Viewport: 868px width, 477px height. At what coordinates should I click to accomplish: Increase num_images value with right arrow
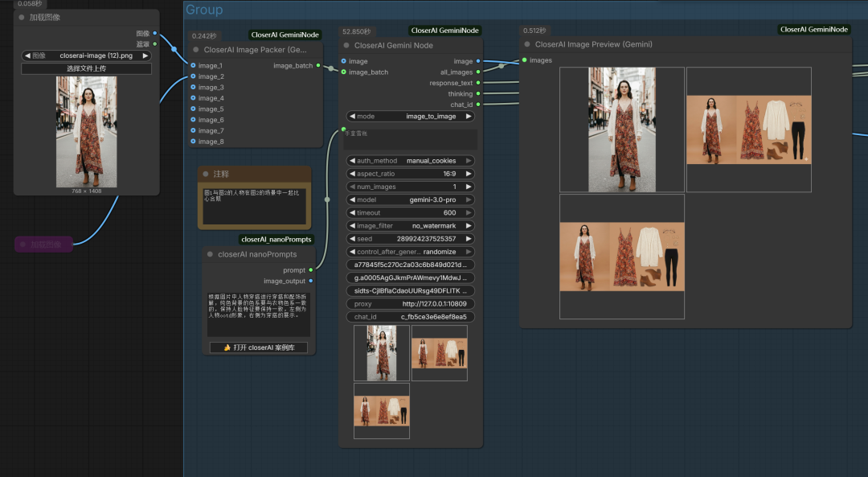tap(469, 187)
